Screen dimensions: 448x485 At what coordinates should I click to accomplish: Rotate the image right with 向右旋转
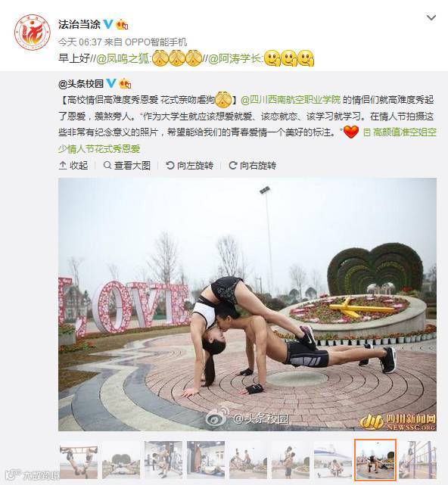[x=252, y=166]
